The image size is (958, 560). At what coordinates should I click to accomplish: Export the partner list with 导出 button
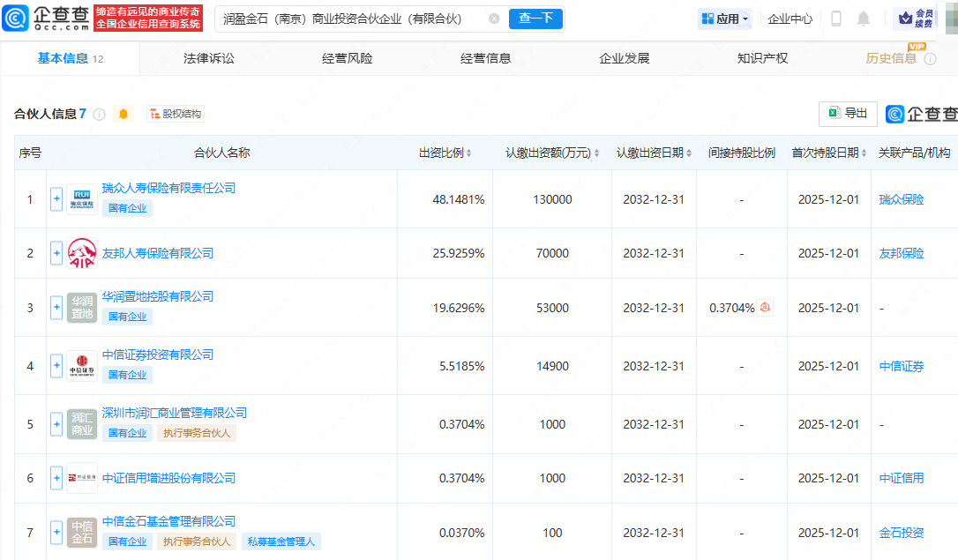[848, 114]
